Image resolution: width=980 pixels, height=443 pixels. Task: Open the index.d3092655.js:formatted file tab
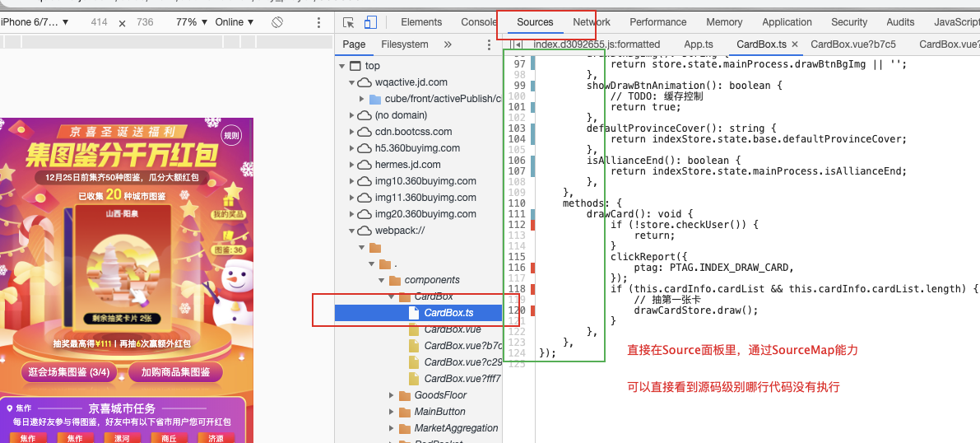[x=597, y=44]
